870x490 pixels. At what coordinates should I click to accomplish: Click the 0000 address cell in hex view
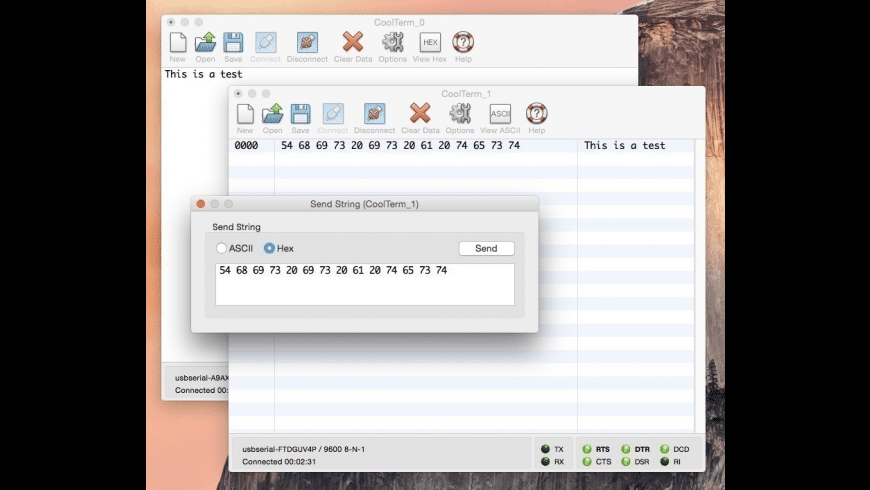(246, 145)
